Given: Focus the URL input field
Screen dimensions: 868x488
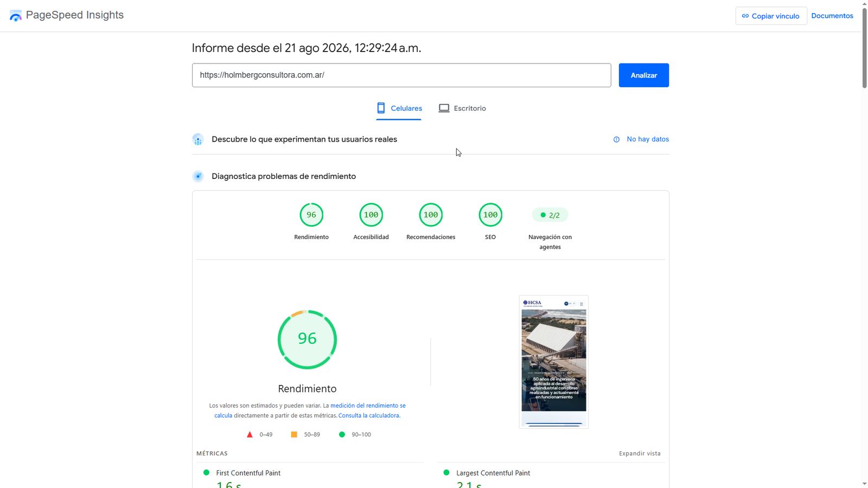Looking at the screenshot, I should (401, 75).
